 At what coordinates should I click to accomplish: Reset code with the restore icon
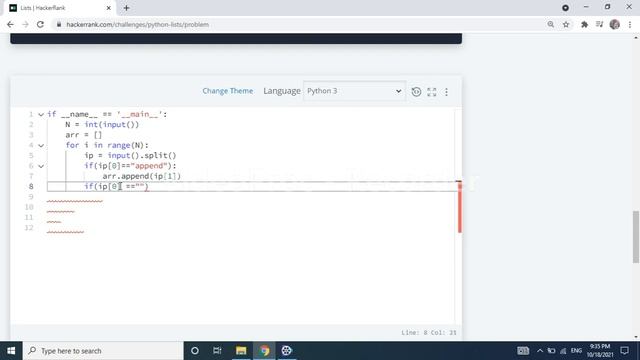416,91
